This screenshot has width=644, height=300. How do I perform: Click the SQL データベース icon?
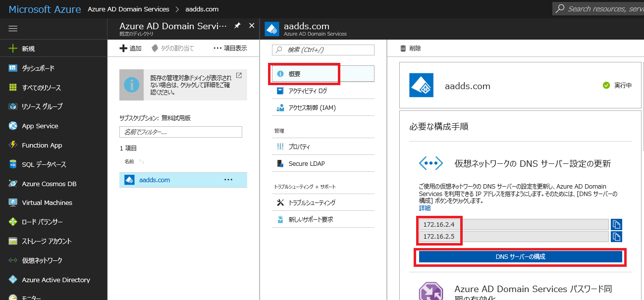(13, 164)
